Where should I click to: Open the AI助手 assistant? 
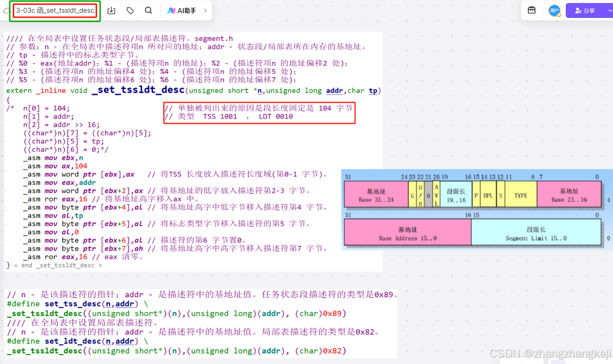(181, 10)
